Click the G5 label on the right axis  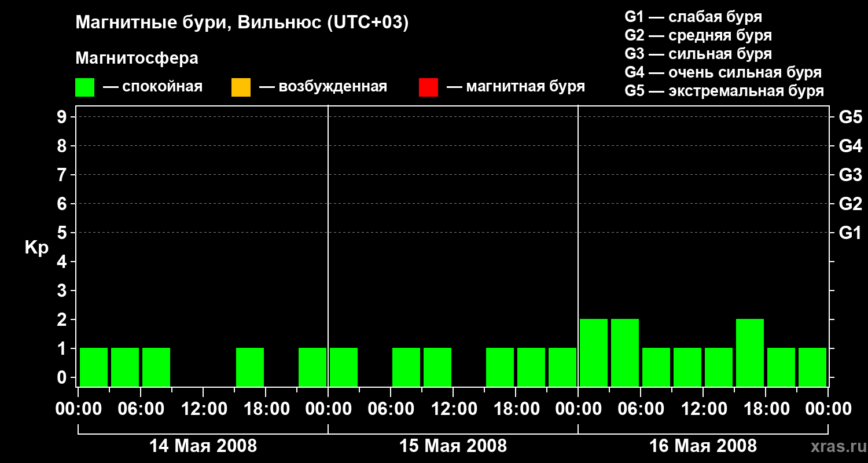coord(850,117)
